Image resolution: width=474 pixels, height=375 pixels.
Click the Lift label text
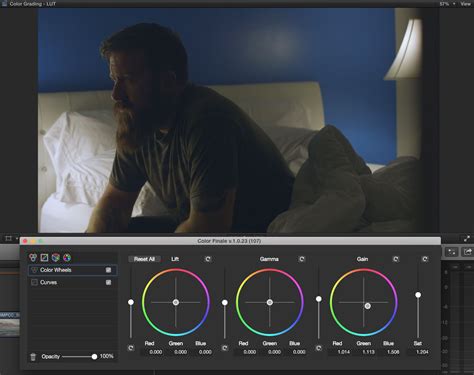pyautogui.click(x=175, y=259)
